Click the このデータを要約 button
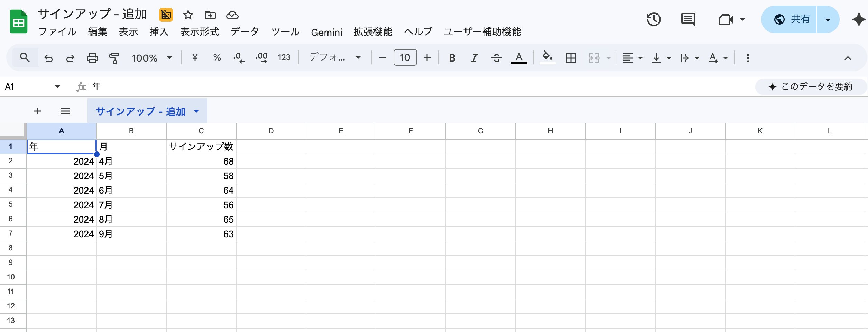868x332 pixels. 810,86
